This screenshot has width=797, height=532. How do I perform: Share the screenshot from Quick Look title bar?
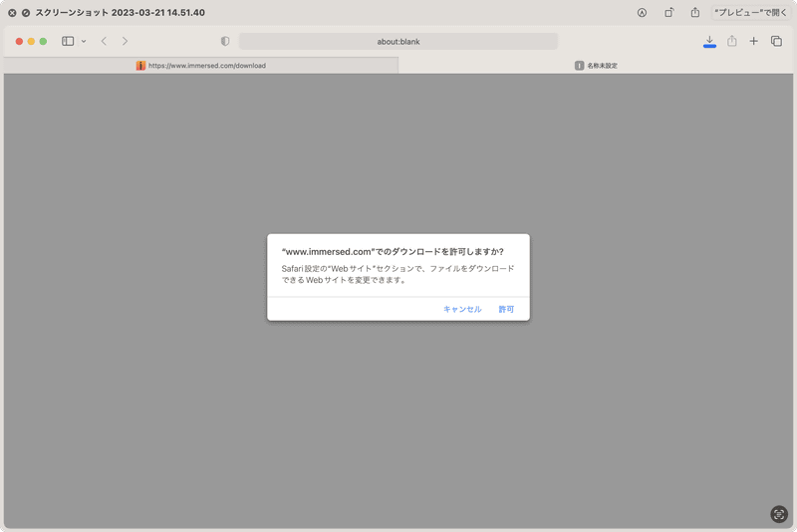click(x=694, y=12)
